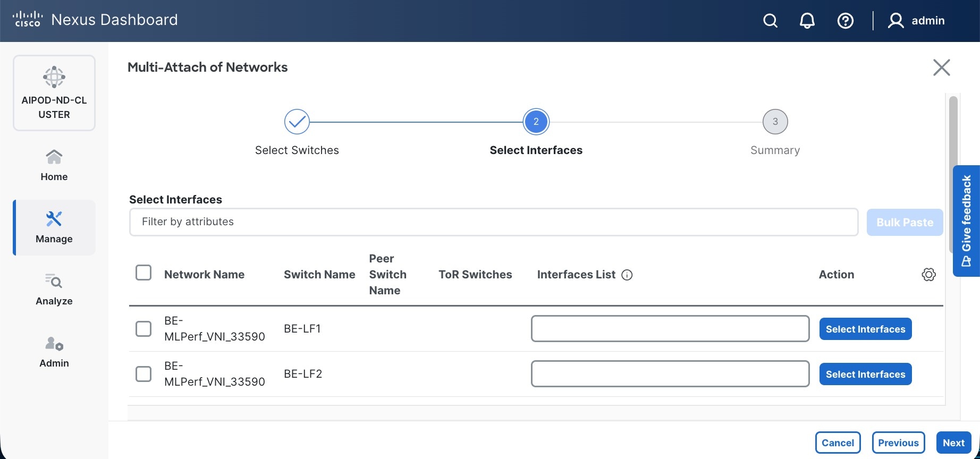Screen dimensions: 980x459
Task: Go back to Select Switches step
Action: 297,122
